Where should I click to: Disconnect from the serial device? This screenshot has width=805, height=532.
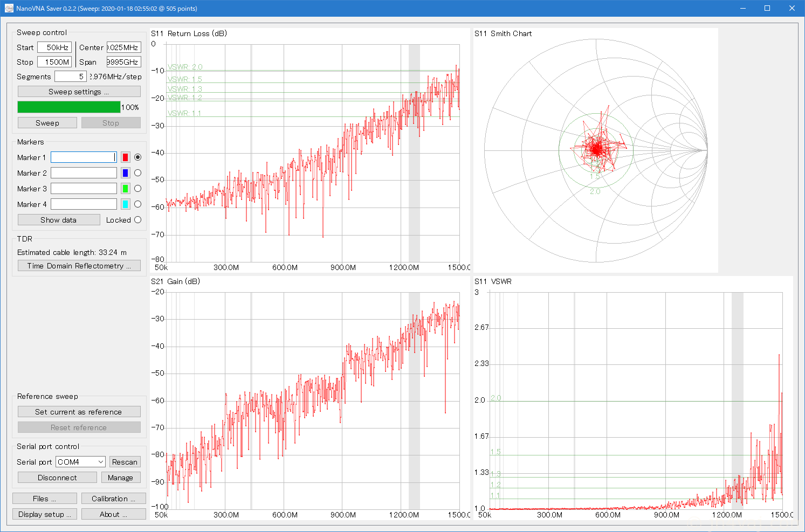click(x=57, y=478)
